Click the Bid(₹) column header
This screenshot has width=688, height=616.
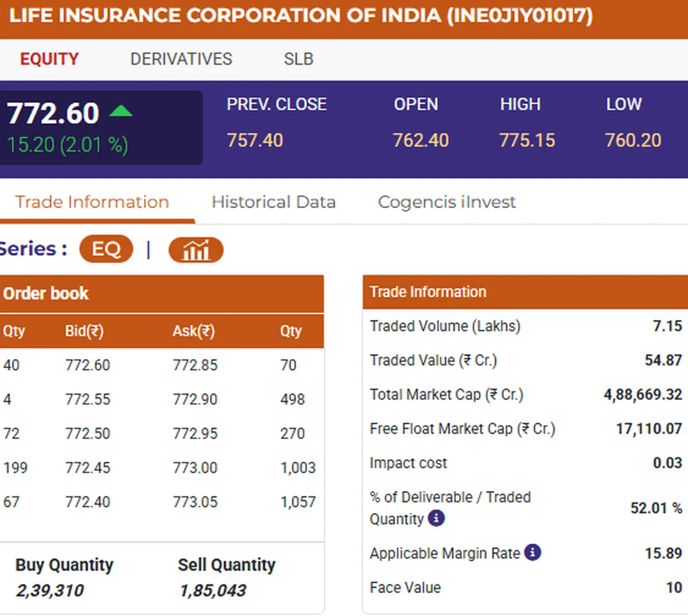click(x=84, y=331)
